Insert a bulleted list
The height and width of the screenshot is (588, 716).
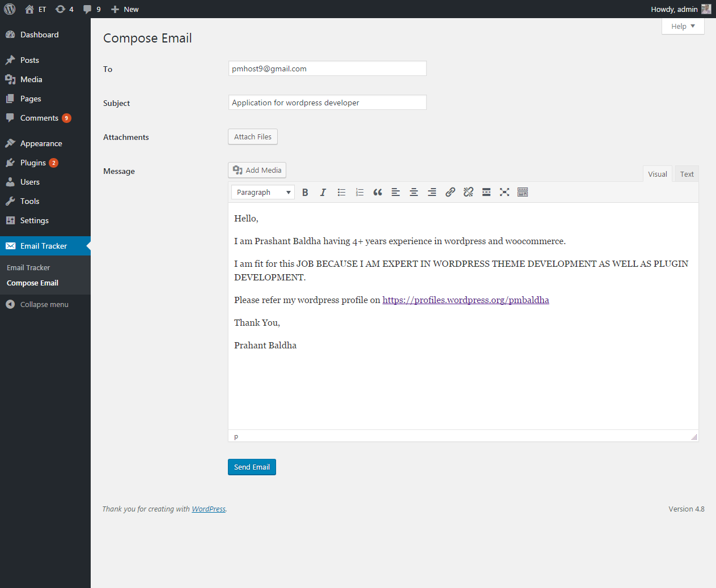point(341,193)
